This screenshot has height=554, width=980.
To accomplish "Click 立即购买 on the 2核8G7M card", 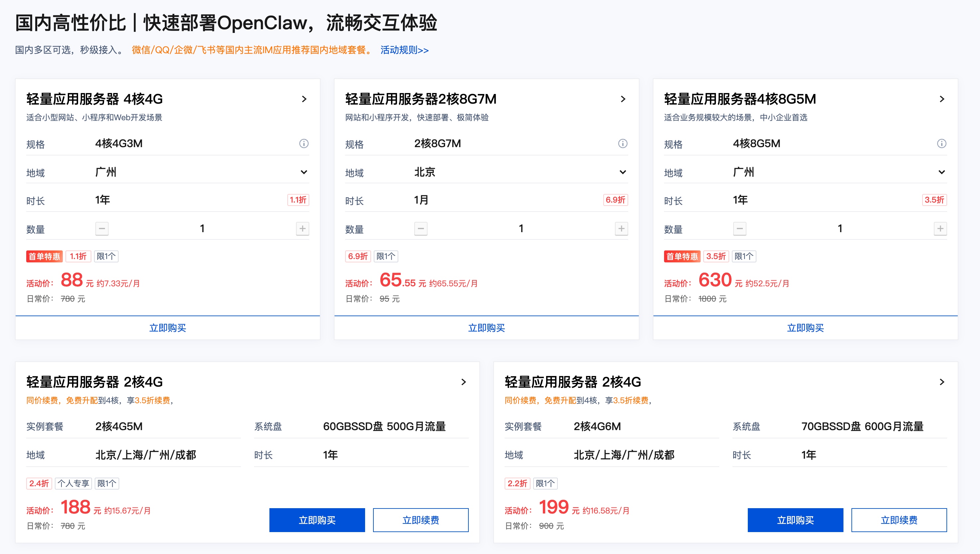I will [486, 328].
